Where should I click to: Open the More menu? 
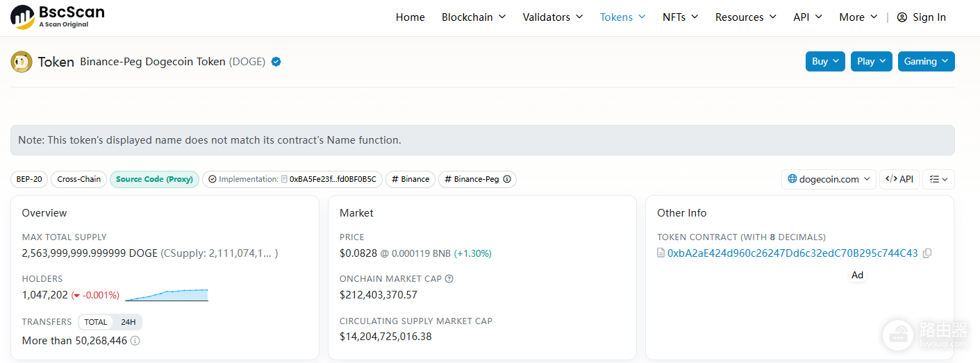click(858, 17)
